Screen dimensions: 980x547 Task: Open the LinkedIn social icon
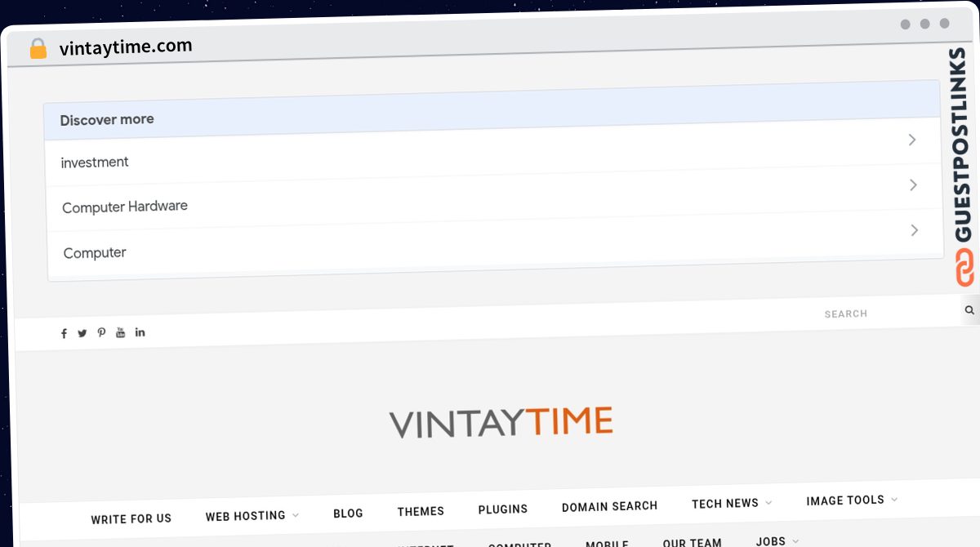tap(140, 331)
